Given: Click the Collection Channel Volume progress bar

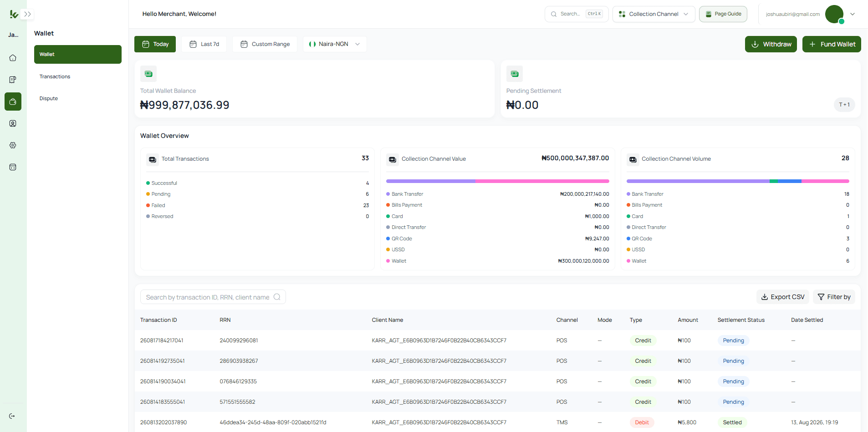Looking at the screenshot, I should pyautogui.click(x=738, y=181).
